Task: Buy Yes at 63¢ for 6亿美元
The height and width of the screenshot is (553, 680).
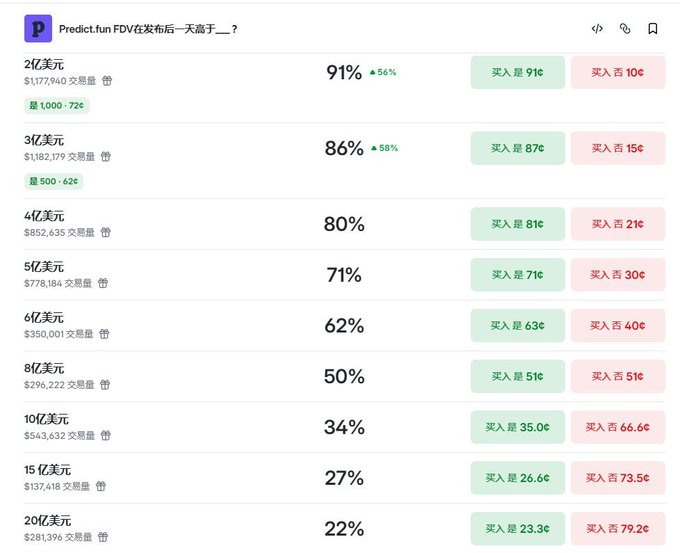Action: (x=518, y=326)
